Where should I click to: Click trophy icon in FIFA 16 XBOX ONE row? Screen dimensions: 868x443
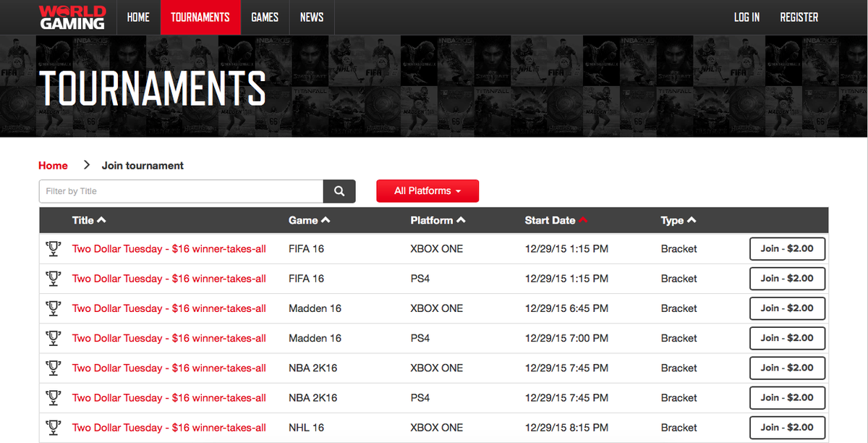[x=53, y=249]
